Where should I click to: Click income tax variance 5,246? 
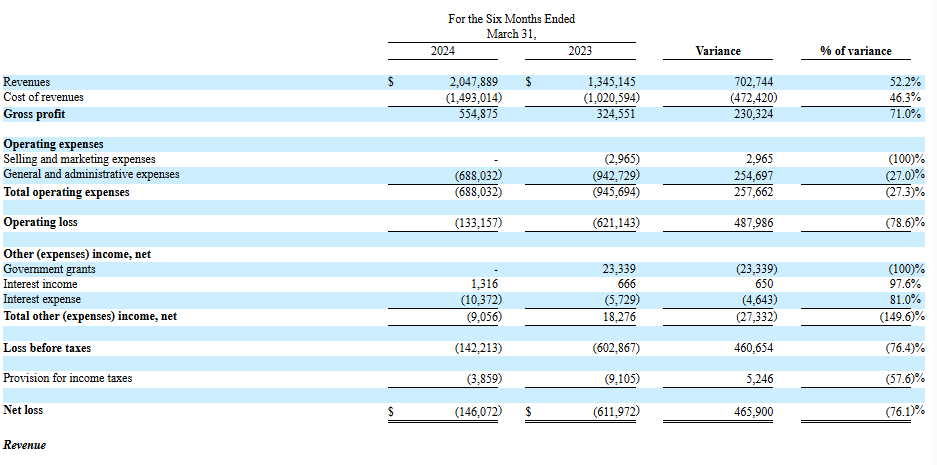tap(758, 378)
